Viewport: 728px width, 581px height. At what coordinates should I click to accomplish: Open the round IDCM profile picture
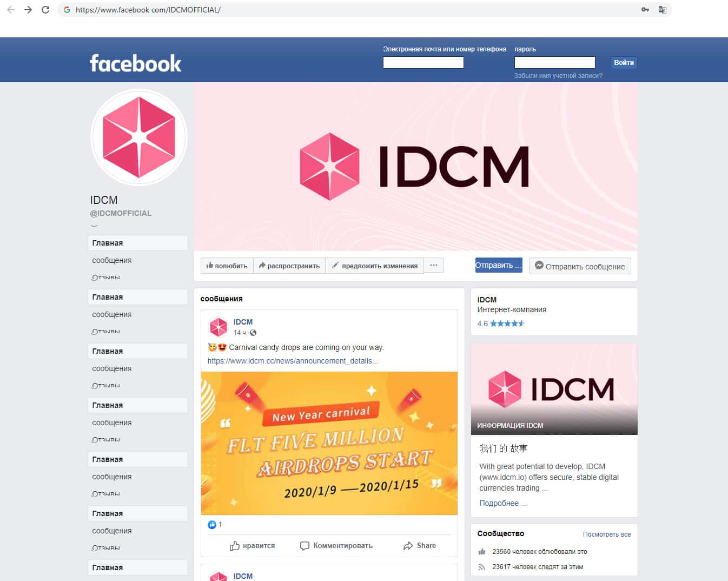(x=139, y=137)
